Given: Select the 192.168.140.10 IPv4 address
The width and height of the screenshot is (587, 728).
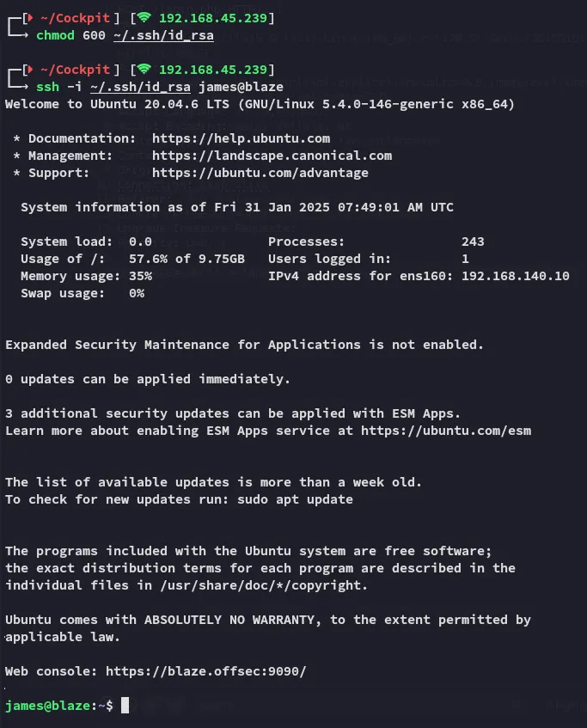Looking at the screenshot, I should click(515, 276).
